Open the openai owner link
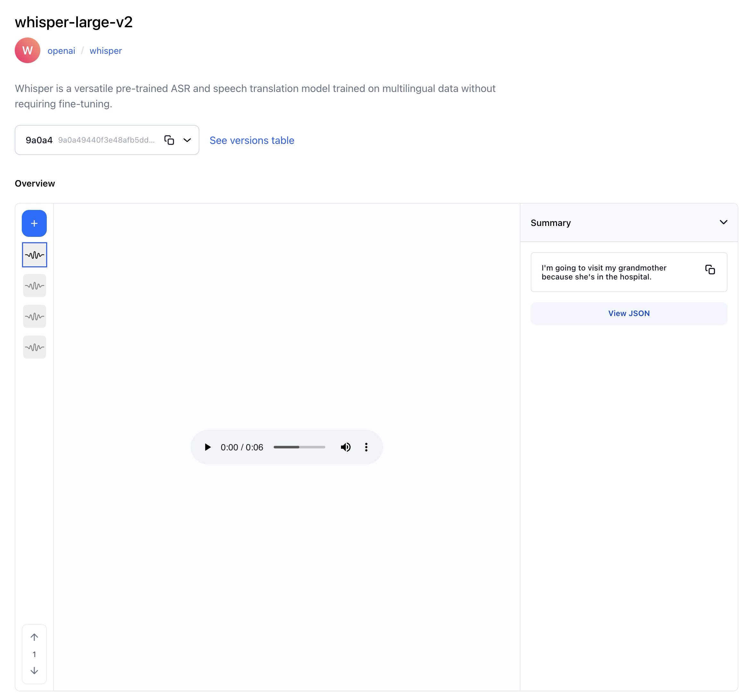Image resolution: width=748 pixels, height=700 pixels. [61, 51]
